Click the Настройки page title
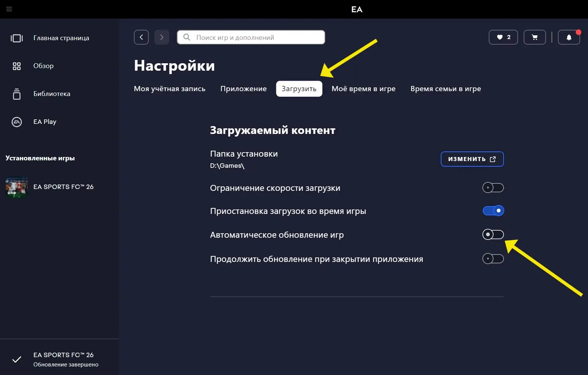Image resolution: width=588 pixels, height=375 pixels. (x=174, y=65)
